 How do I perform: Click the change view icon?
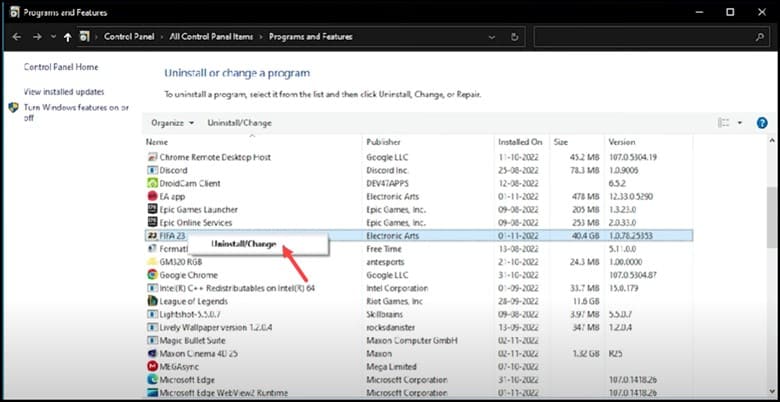(723, 123)
